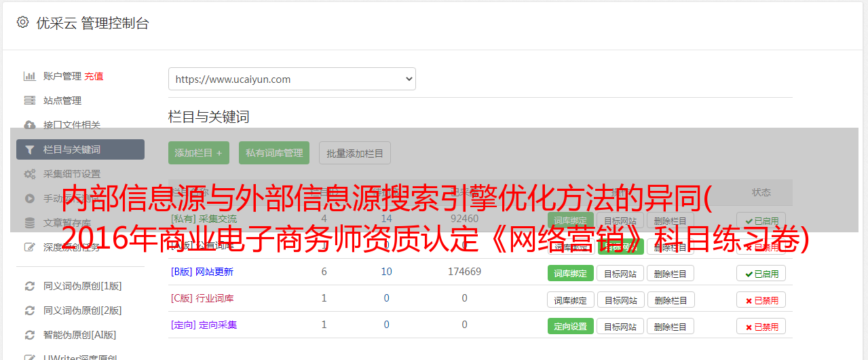The width and height of the screenshot is (868, 360).
Task: Click the 92460 count in 采集交流 row
Action: tap(464, 219)
